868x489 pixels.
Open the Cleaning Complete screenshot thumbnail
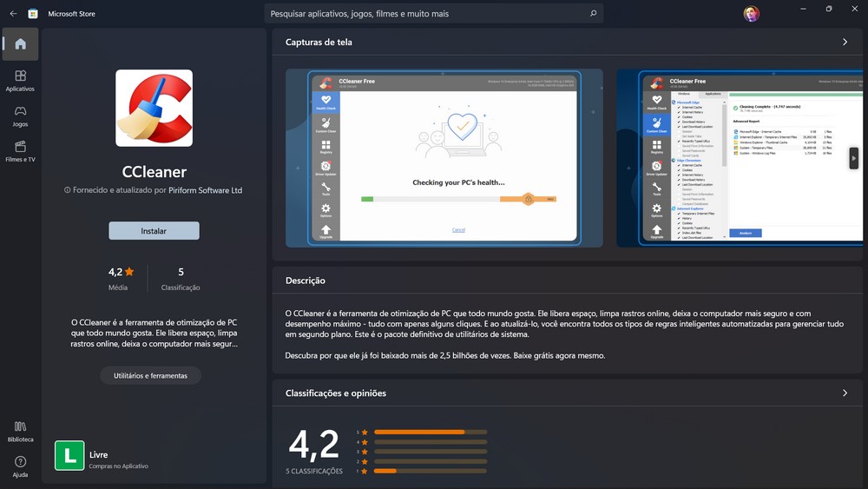pos(740,158)
